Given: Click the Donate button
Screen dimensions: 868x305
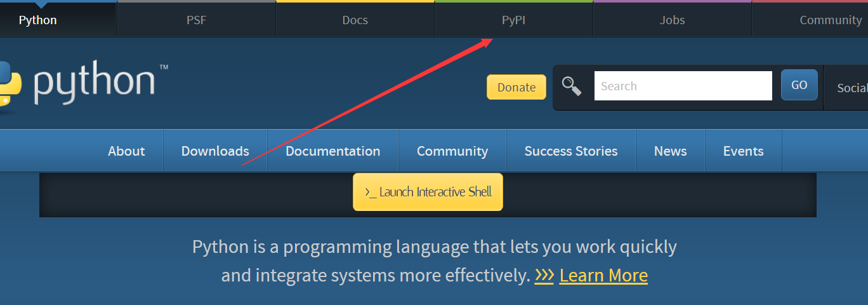Looking at the screenshot, I should point(516,87).
